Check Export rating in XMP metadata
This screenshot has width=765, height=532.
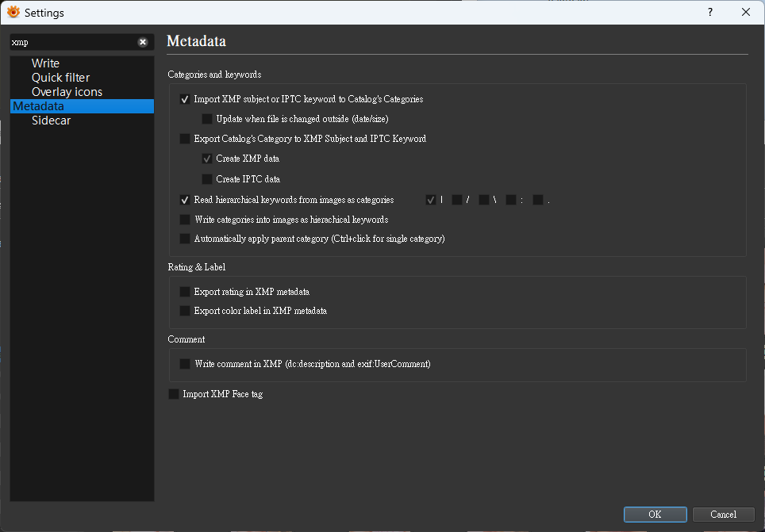(185, 292)
